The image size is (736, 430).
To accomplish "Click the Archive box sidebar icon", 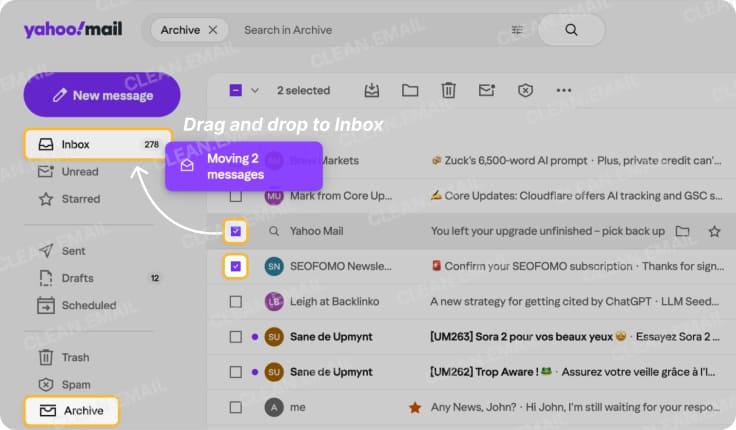I will point(47,411).
